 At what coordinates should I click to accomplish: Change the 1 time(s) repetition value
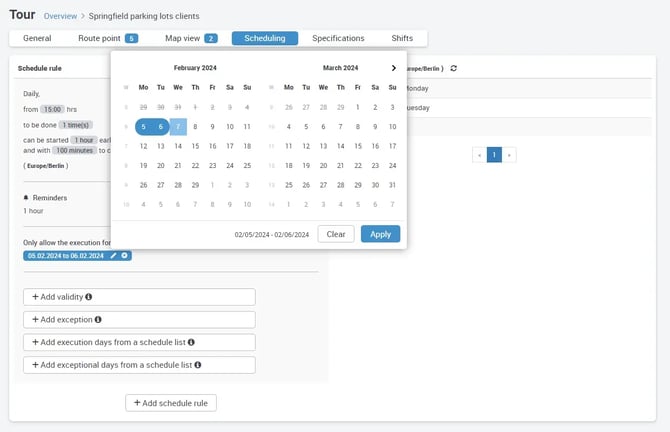click(x=76, y=125)
